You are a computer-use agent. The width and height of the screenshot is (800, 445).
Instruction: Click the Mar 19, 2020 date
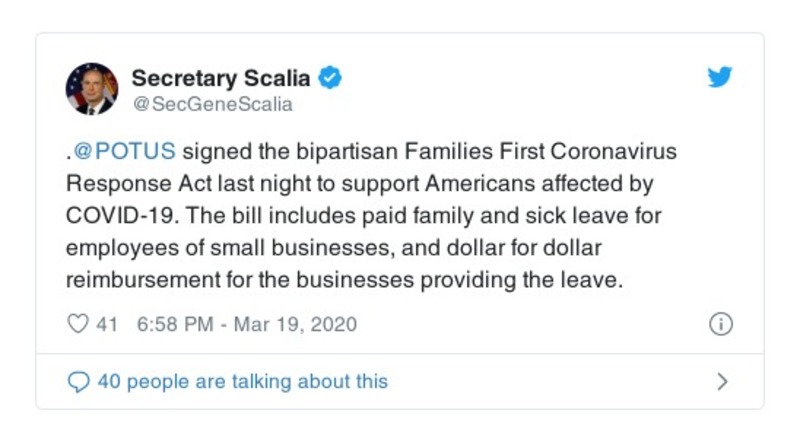point(297,325)
